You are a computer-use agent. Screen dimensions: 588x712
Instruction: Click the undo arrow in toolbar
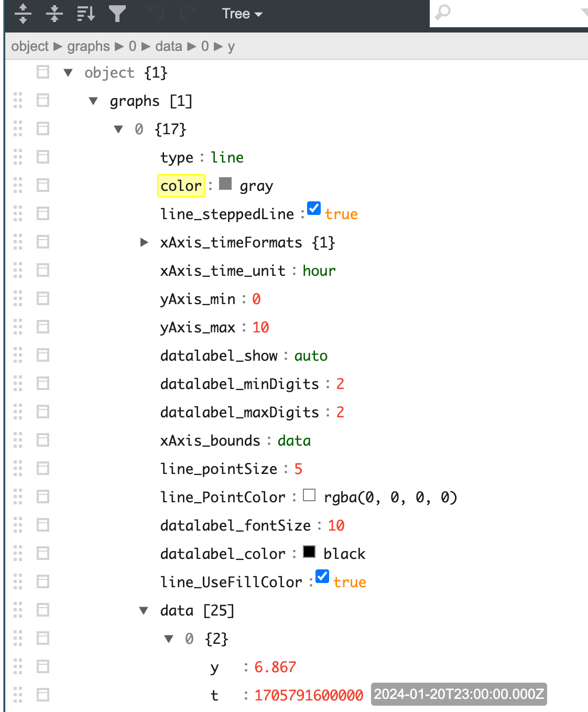coord(156,14)
